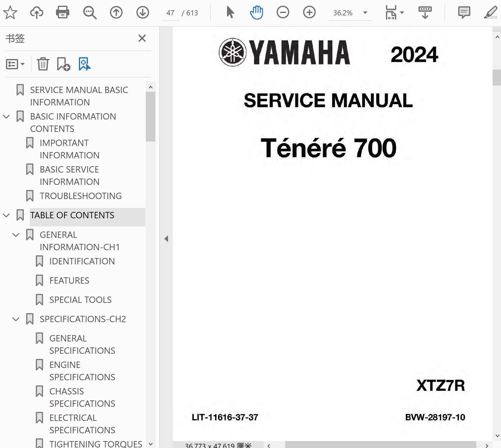The image size is (501, 448).
Task: Open fit page options dropdown arrow
Action: pyautogui.click(x=402, y=13)
